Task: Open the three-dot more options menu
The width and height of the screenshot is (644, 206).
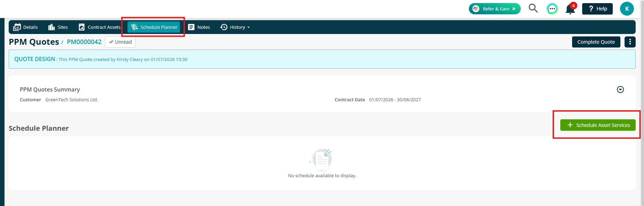Action: (630, 42)
